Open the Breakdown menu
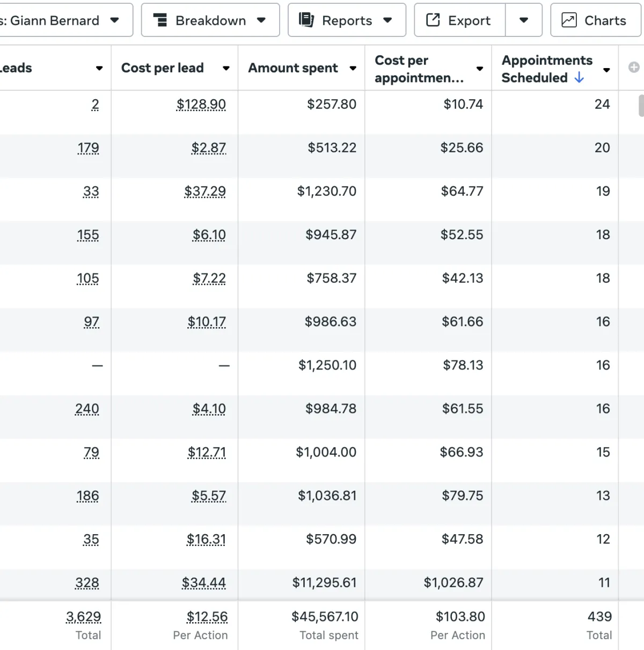This screenshot has height=650, width=644. tap(210, 20)
